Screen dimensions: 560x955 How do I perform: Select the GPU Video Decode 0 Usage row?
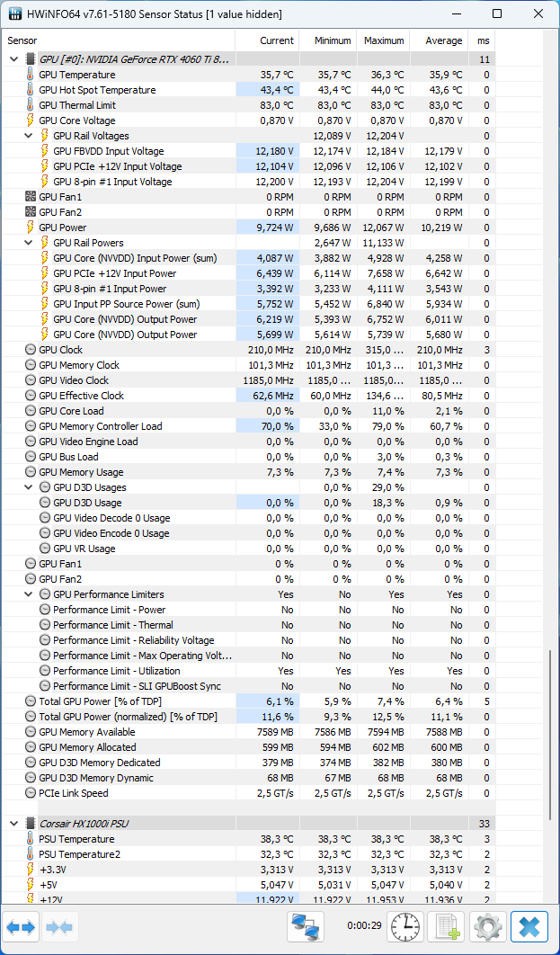coord(248,518)
